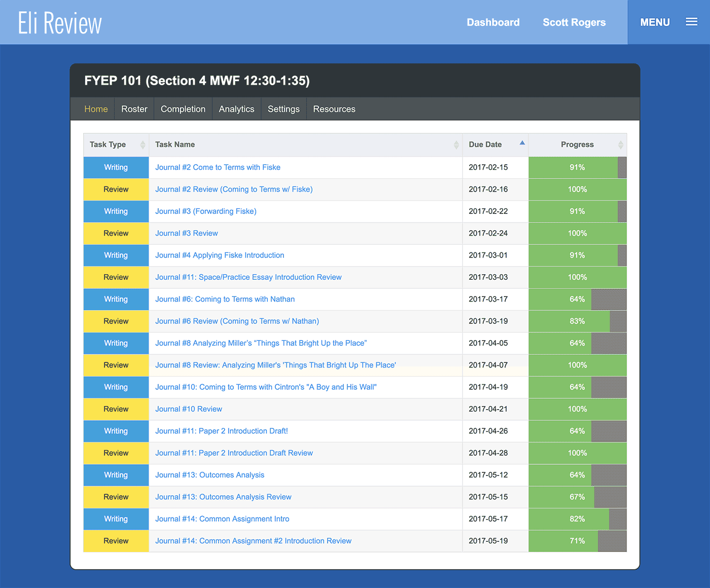Click the Eli Review logo
The height and width of the screenshot is (588, 710).
(60, 23)
